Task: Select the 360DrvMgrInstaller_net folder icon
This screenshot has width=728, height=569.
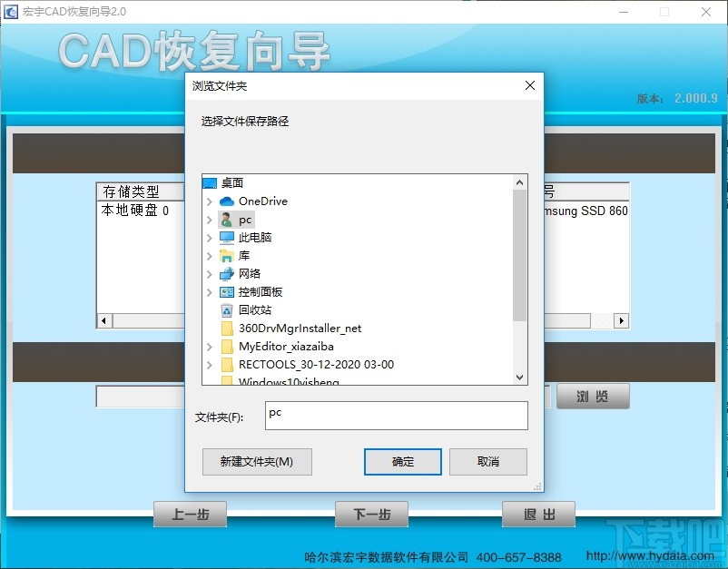Action: point(227,329)
